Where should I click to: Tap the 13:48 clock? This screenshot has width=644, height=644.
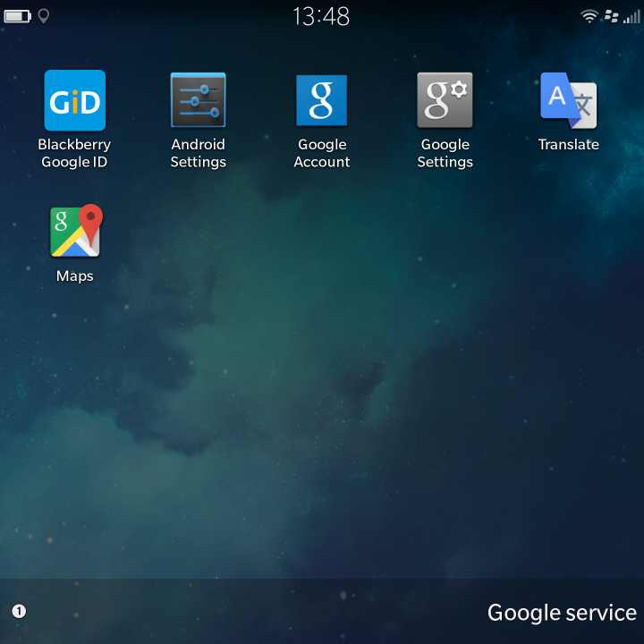[x=321, y=17]
